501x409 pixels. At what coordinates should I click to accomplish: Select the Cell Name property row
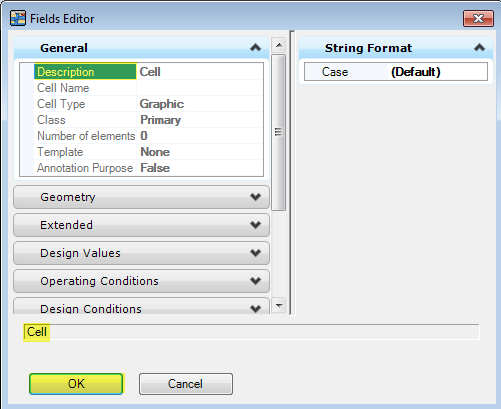click(x=148, y=88)
